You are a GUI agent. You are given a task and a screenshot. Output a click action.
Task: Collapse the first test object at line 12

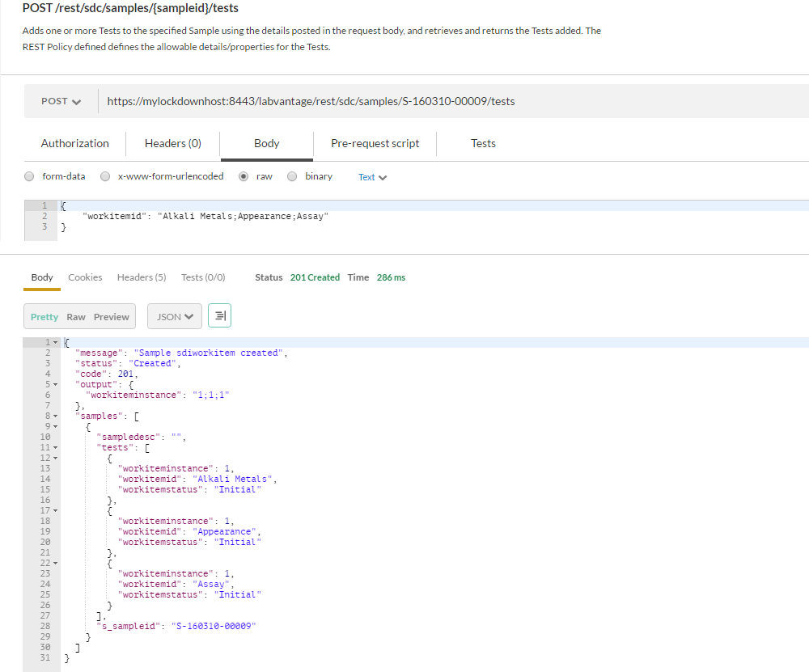(x=56, y=458)
